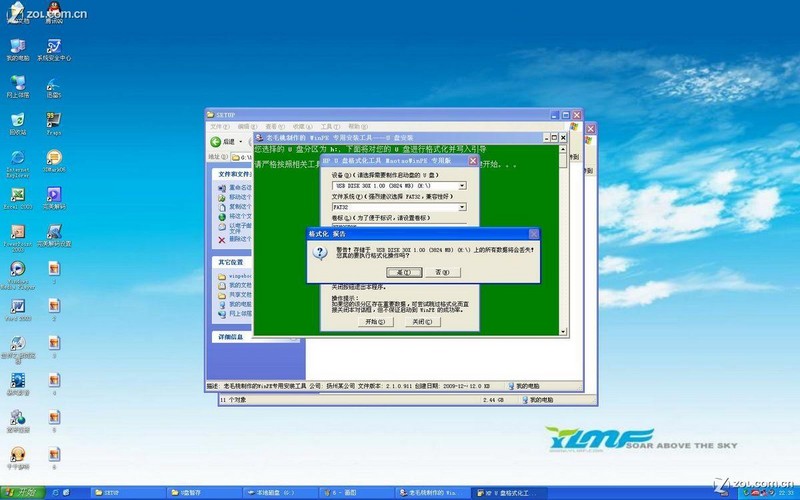Viewport: 800px width, 500px height.
Task: Open the 系统安全中心 desktop shortcut
Action: coord(54,49)
